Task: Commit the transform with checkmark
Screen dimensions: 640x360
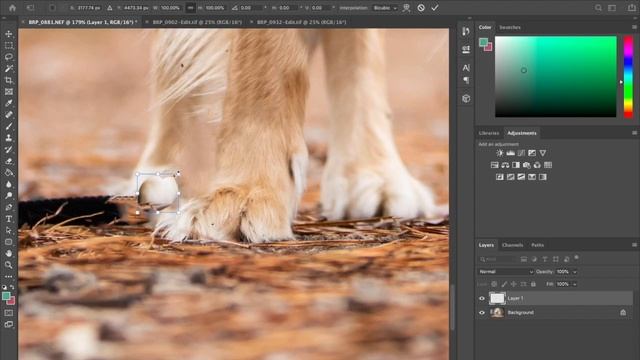Action: (x=435, y=7)
